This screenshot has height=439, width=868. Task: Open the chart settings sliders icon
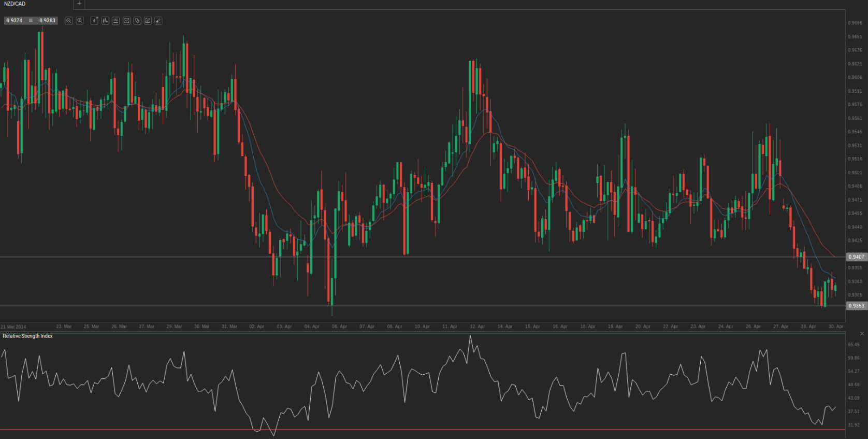(115, 21)
